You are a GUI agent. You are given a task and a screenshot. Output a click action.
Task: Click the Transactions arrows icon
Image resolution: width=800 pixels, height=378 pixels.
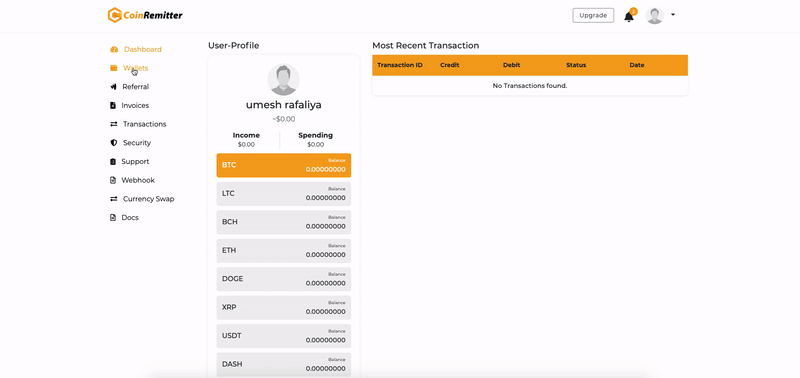114,124
